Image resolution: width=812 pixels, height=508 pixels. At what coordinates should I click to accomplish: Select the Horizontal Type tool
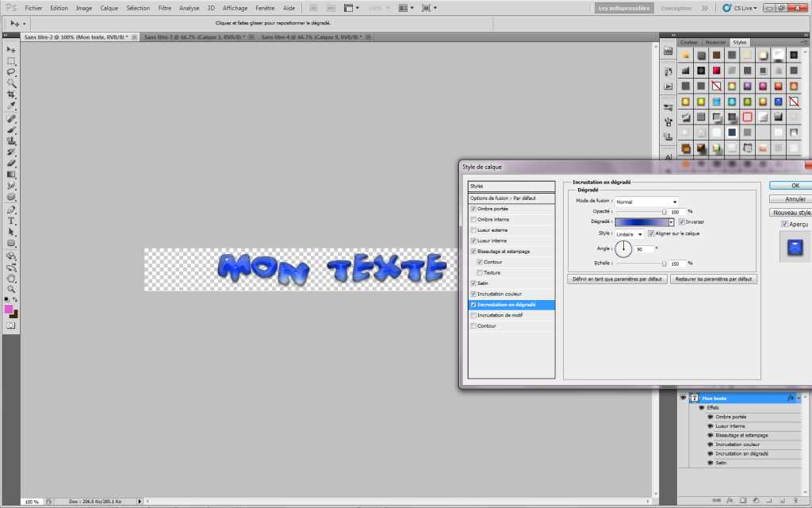tap(11, 221)
